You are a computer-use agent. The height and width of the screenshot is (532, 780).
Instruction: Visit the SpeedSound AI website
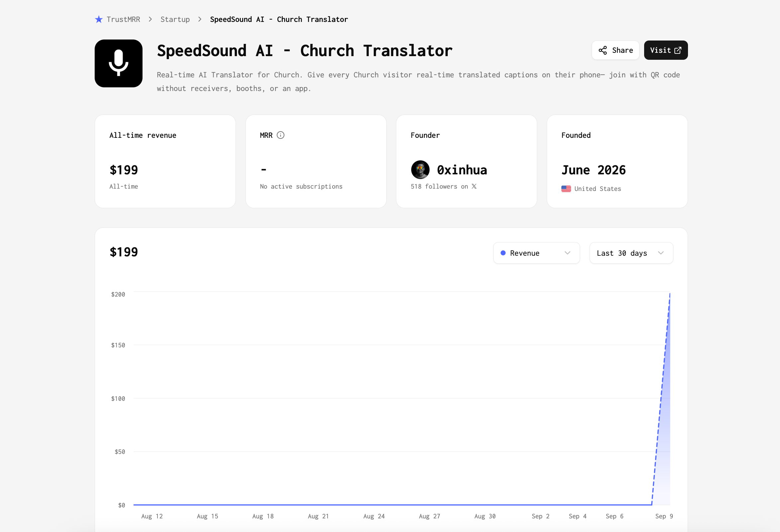pos(665,50)
